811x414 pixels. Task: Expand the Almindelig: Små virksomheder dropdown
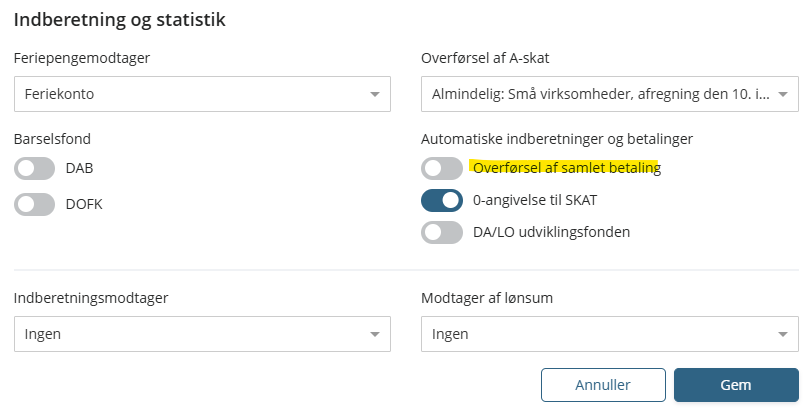click(x=598, y=95)
